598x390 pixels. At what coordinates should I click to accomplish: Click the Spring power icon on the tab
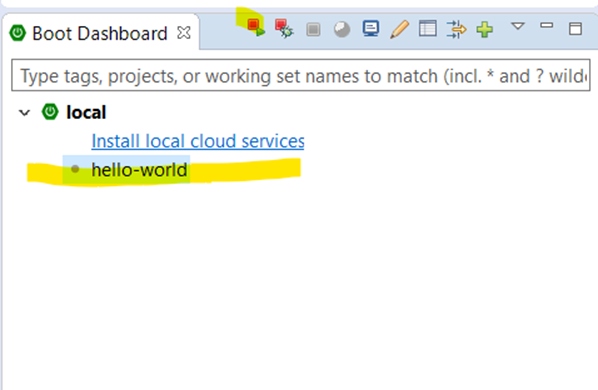18,33
